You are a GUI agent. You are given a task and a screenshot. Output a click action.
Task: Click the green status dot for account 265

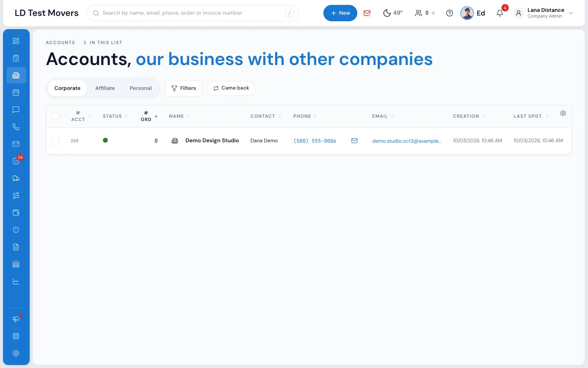tap(105, 140)
